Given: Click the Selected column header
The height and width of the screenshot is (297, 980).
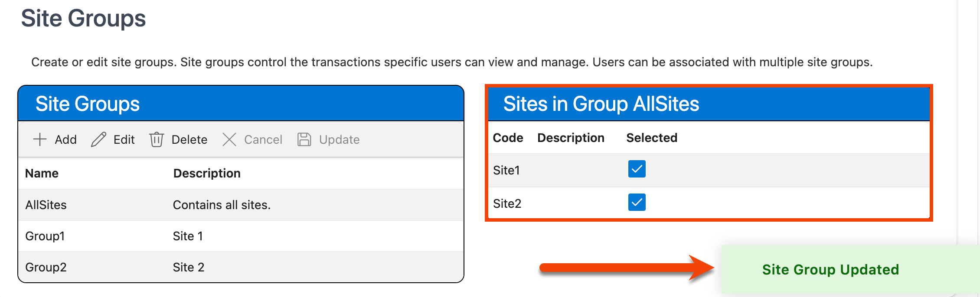Looking at the screenshot, I should coord(651,138).
